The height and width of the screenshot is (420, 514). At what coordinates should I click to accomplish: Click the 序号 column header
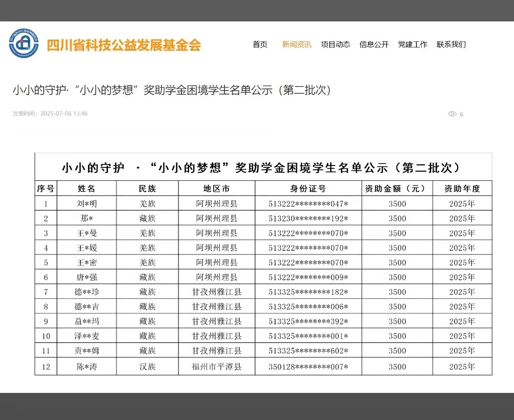(46, 188)
